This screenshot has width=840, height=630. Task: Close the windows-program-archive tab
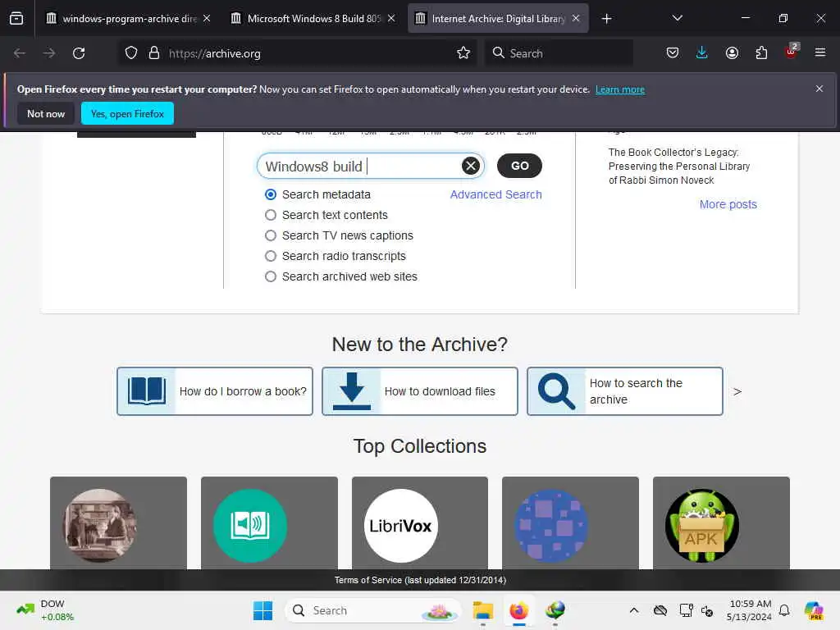click(x=207, y=18)
